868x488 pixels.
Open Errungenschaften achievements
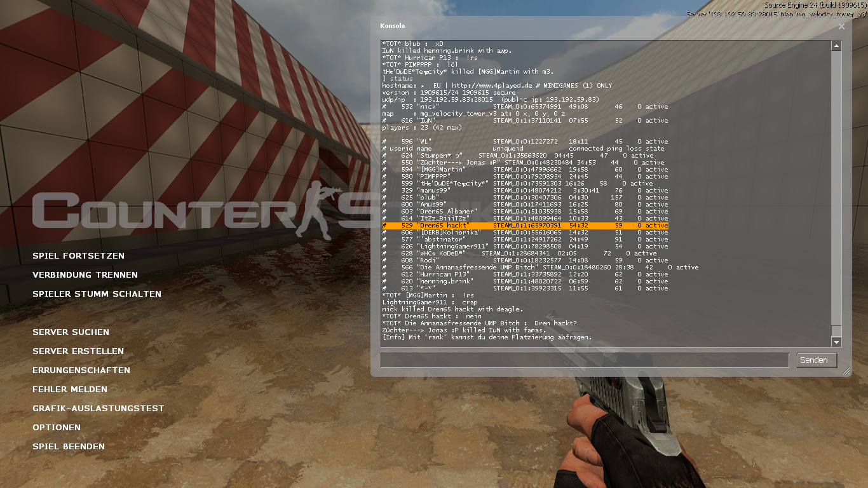pyautogui.click(x=81, y=370)
